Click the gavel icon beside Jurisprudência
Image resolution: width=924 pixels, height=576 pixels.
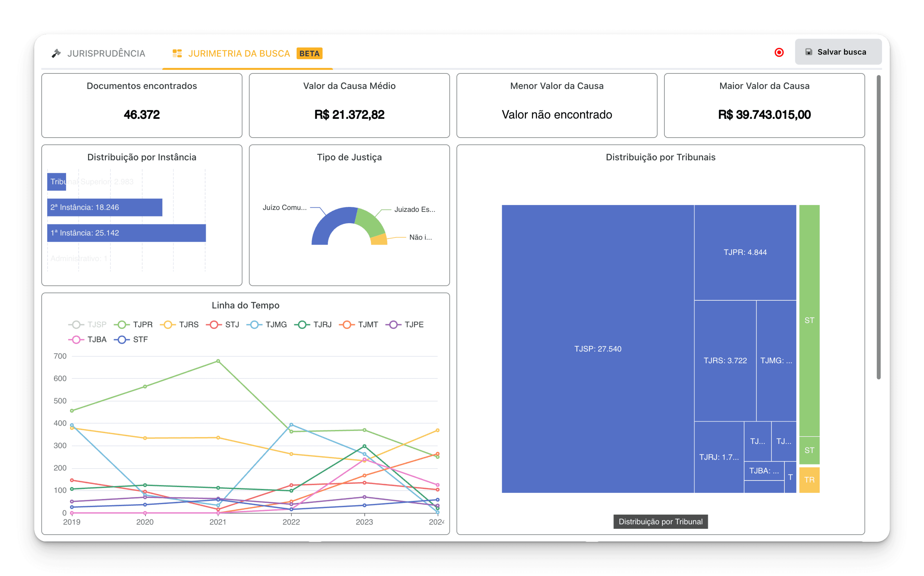(56, 53)
